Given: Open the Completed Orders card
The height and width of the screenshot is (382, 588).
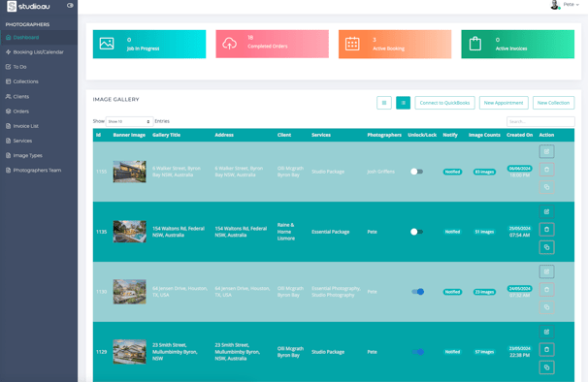Looking at the screenshot, I should pyautogui.click(x=273, y=45).
